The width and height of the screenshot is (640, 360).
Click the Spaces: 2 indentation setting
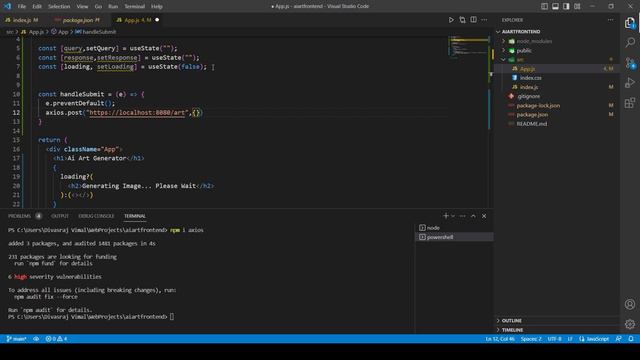[531, 339]
